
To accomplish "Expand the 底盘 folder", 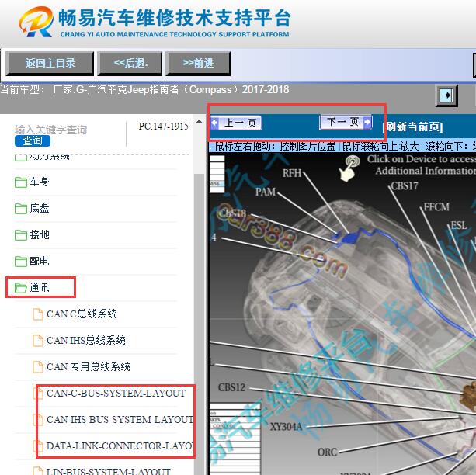I will point(40,209).
